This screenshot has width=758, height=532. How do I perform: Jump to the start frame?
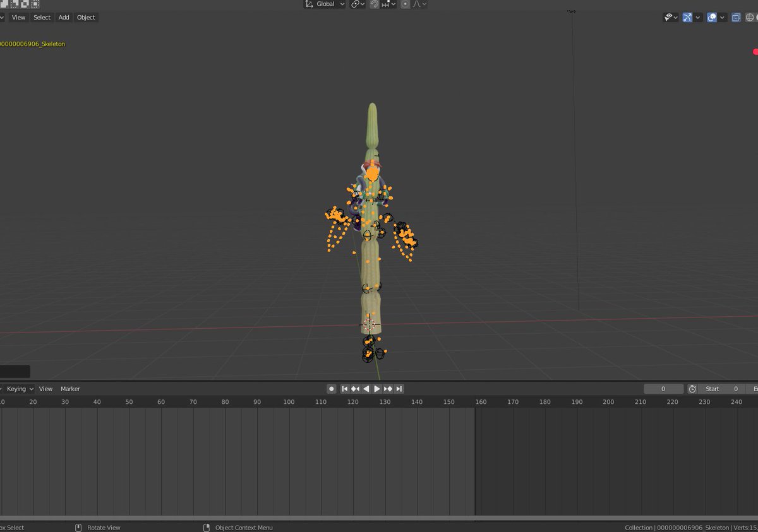[x=345, y=389]
